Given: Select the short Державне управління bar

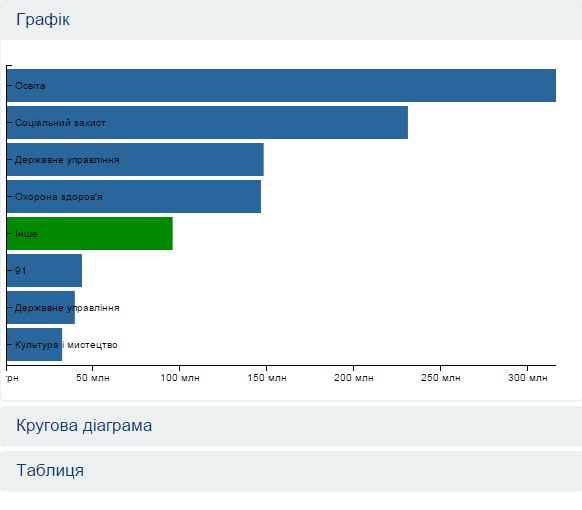Looking at the screenshot, I should [x=41, y=308].
